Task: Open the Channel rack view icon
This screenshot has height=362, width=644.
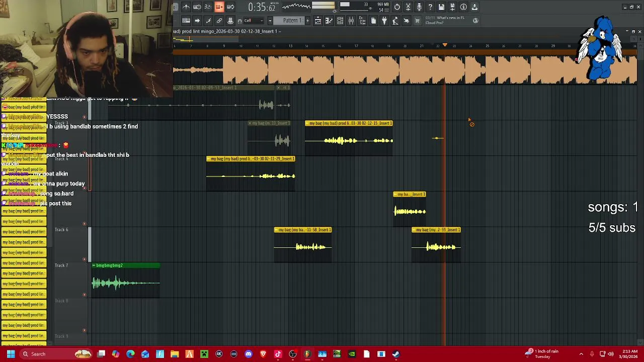Action: pos(340,21)
